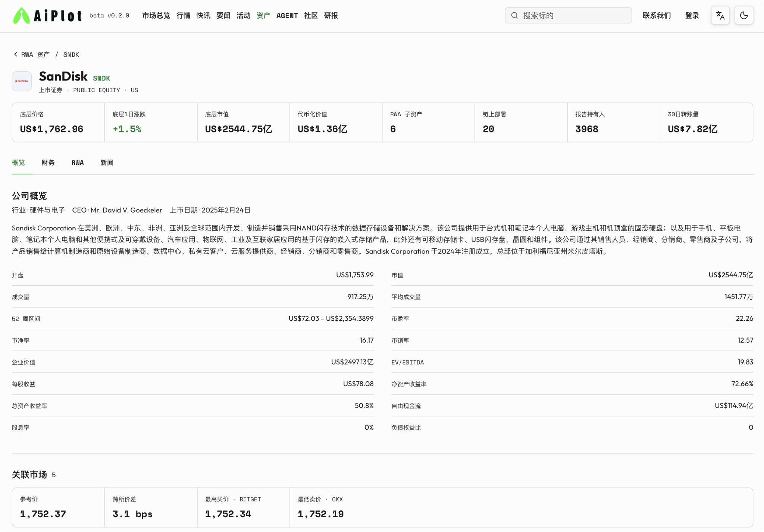Open 要闻 navigation item
The image size is (764, 532).
pos(223,16)
